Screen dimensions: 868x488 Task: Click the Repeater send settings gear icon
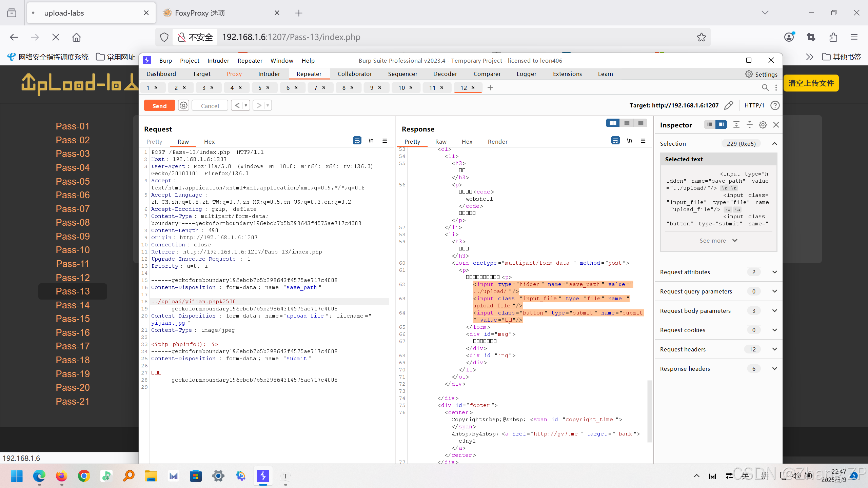(183, 106)
